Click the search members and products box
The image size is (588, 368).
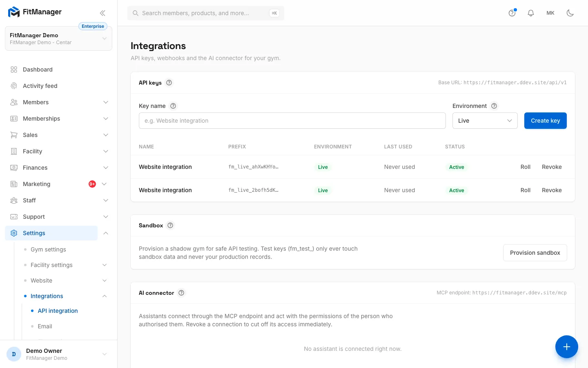[206, 13]
